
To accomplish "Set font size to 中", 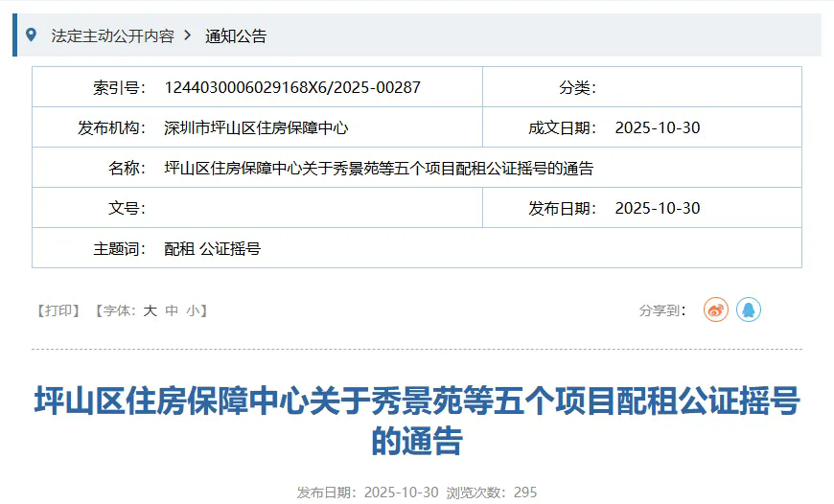I will point(172,310).
